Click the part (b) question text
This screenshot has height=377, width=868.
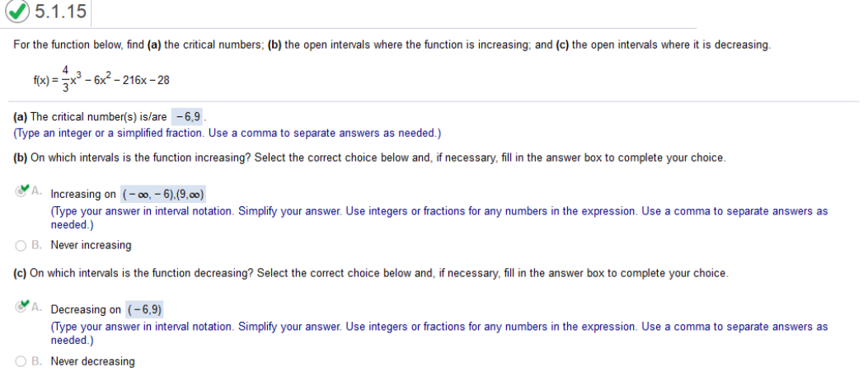pos(369,158)
